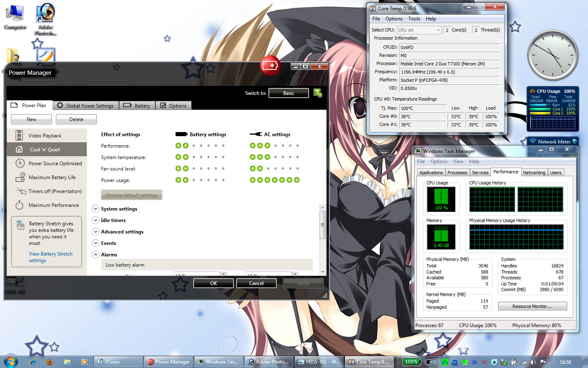The height and width of the screenshot is (368, 588).
Task: Switch to Adobe Photoshop taskbar button
Action: tap(269, 362)
